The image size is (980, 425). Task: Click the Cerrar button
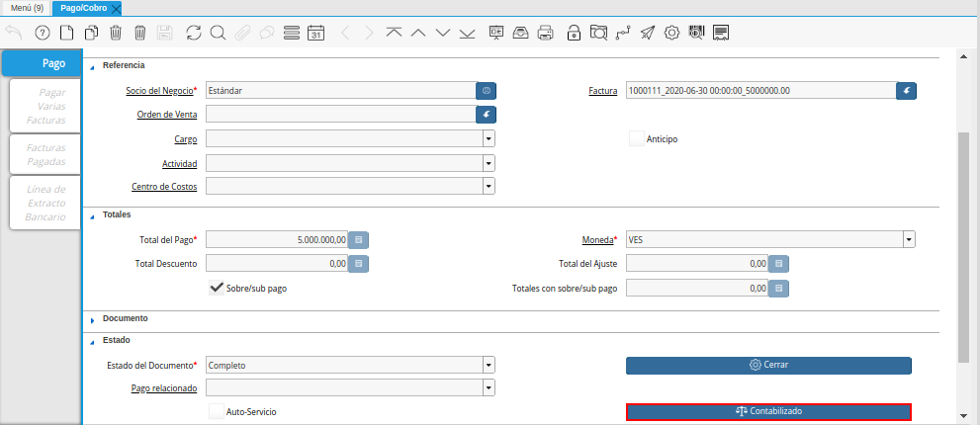point(768,365)
